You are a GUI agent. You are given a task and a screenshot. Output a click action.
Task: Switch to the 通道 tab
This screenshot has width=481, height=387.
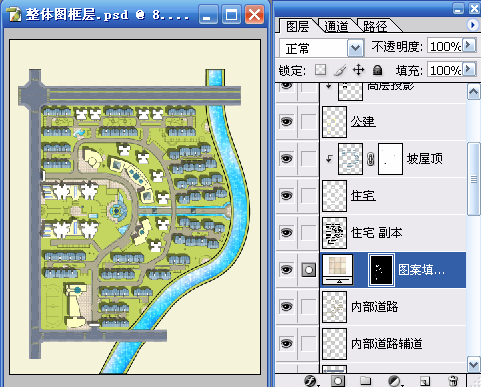click(x=336, y=26)
